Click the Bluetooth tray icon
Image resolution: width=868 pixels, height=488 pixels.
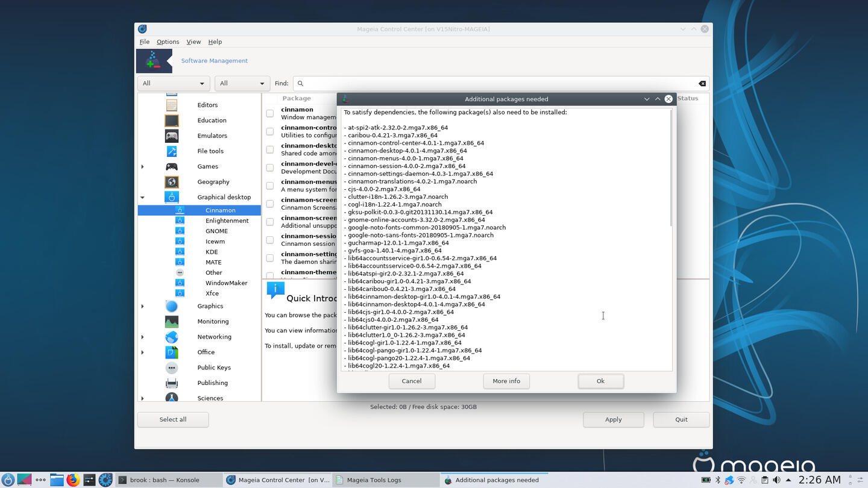tap(717, 480)
